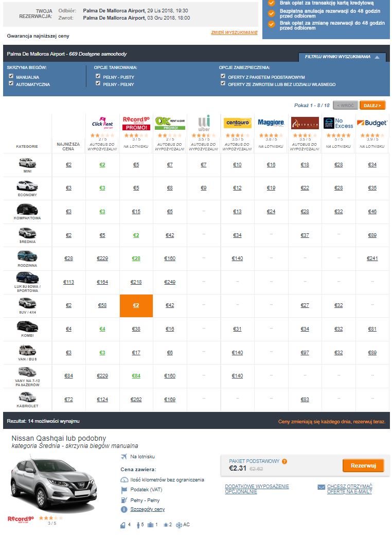The image size is (392, 535).
Task: Select the highlighted orange €2 SUV Record go cell
Action: tap(136, 306)
